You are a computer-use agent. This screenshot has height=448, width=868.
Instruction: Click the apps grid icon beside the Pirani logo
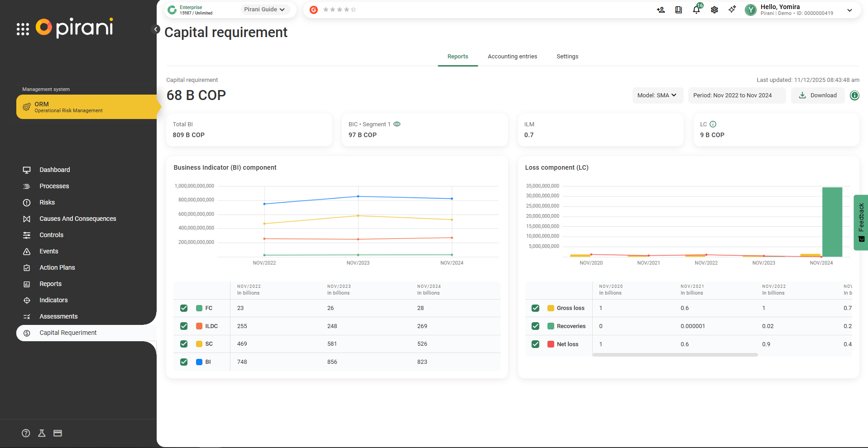pyautogui.click(x=23, y=29)
